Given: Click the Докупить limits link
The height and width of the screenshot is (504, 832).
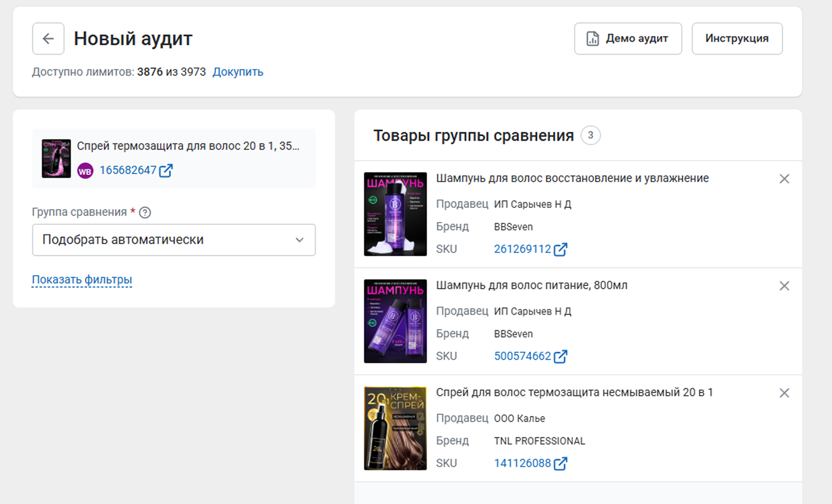Looking at the screenshot, I should (x=238, y=72).
